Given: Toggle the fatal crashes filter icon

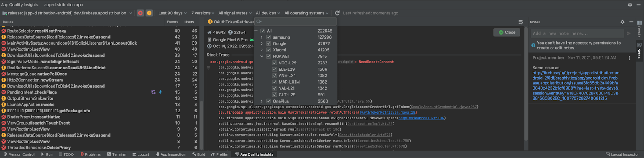Looking at the screenshot, I should 140,13.
